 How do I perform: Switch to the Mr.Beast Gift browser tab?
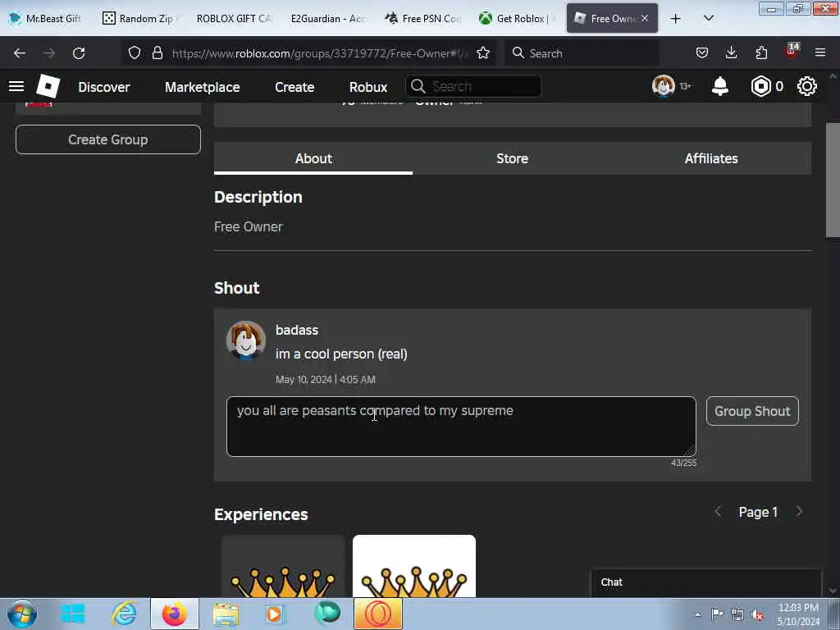45,18
